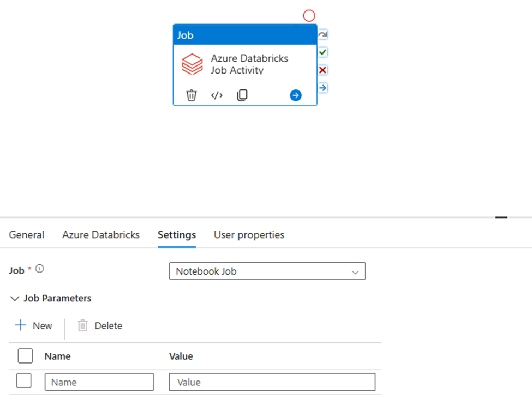Select the 'On completion' arrow connector

pos(322,88)
